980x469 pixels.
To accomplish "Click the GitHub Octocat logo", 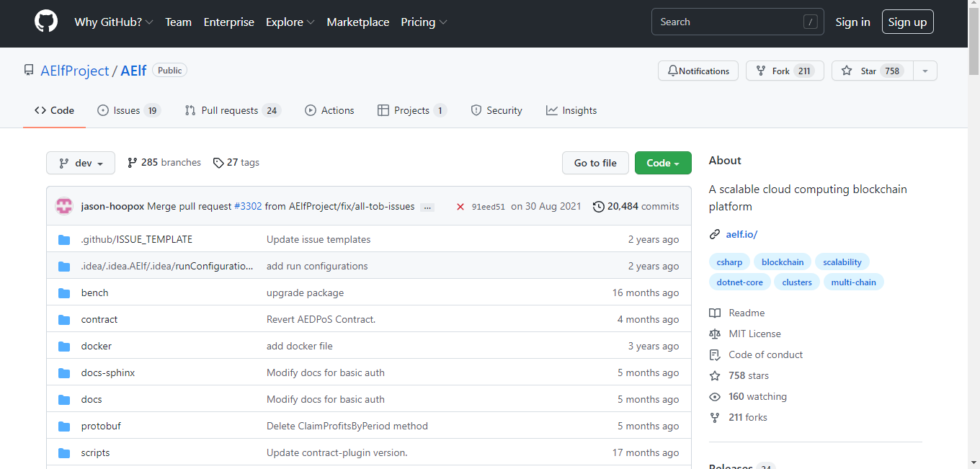I will pyautogui.click(x=46, y=22).
